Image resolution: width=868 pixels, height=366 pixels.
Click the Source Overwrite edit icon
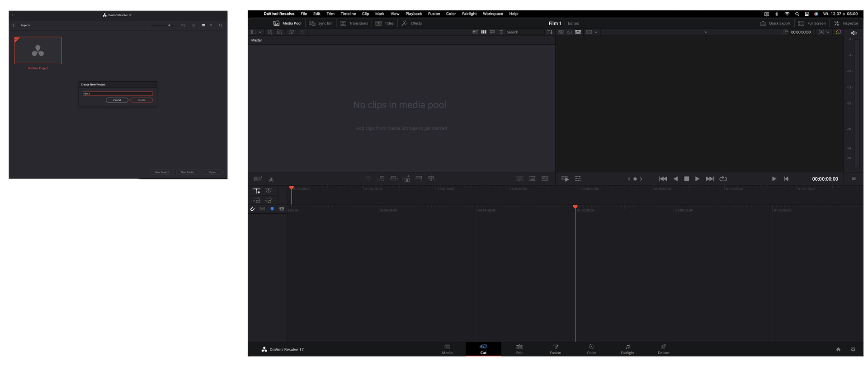(x=431, y=178)
